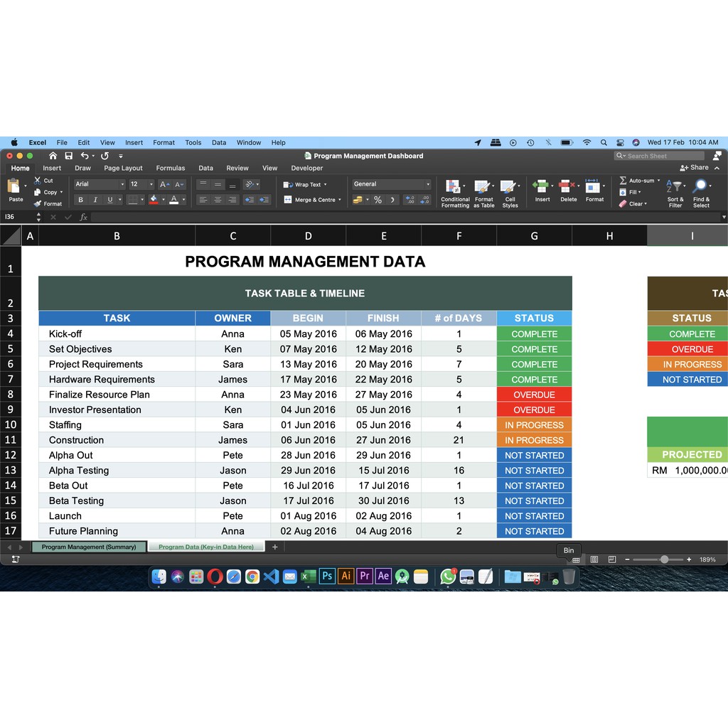The height and width of the screenshot is (728, 728).
Task: Click the Format as Table icon
Action: point(482,186)
